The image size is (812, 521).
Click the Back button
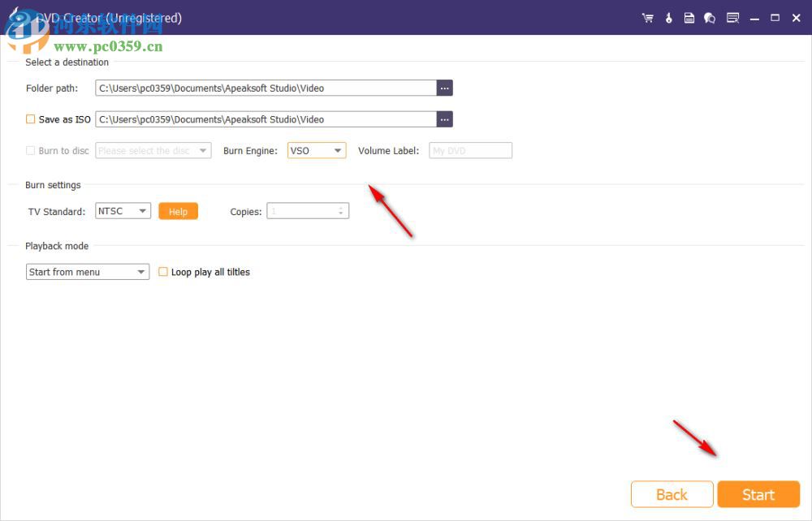672,493
